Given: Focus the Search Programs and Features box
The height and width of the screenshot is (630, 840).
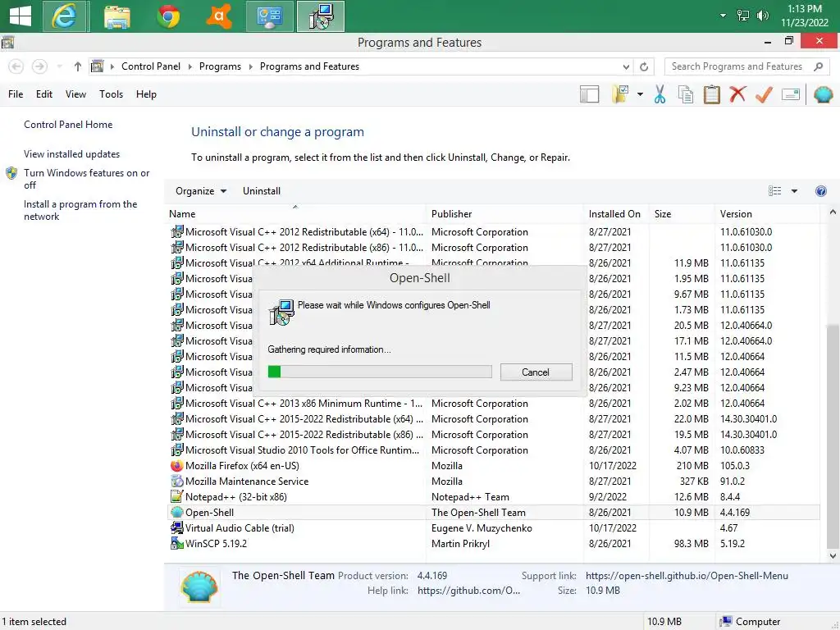Looking at the screenshot, I should tap(746, 66).
